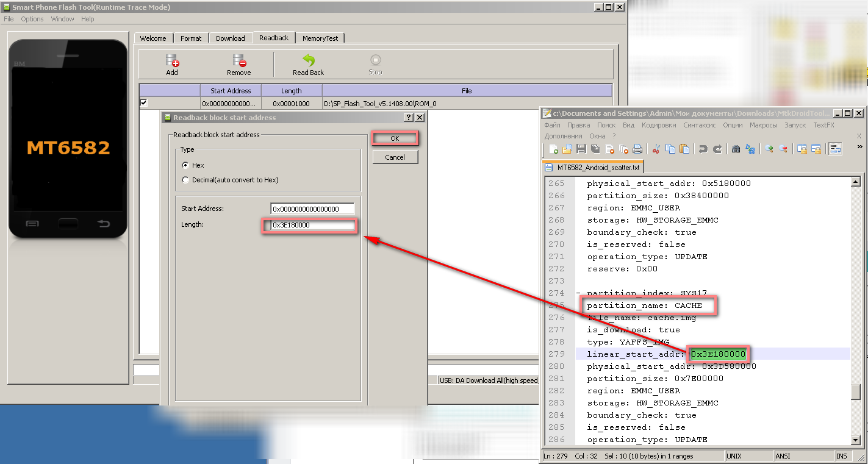
Task: Open the Кодировки menu in Notepad++
Action: click(x=658, y=125)
